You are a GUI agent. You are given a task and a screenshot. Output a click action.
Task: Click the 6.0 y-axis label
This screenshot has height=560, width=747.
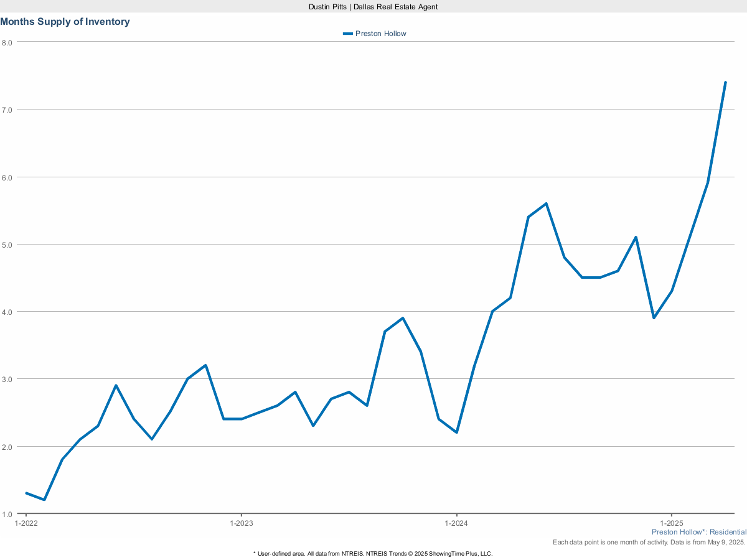(7, 177)
